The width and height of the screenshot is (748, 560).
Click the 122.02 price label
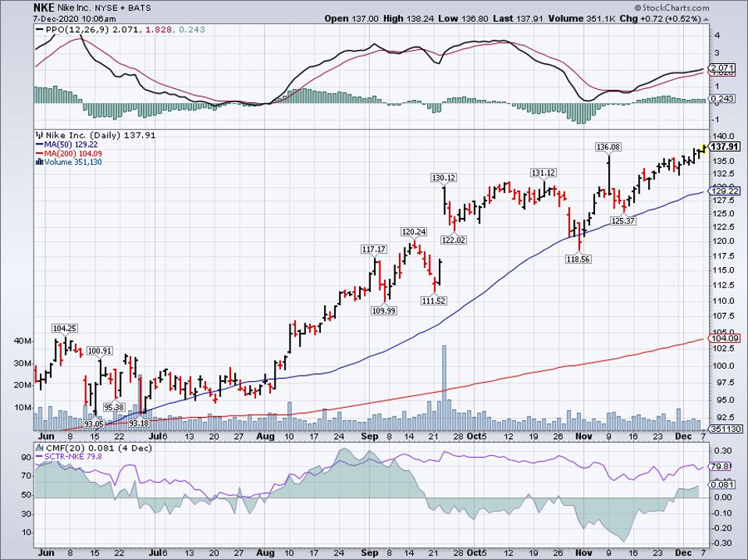click(x=453, y=240)
